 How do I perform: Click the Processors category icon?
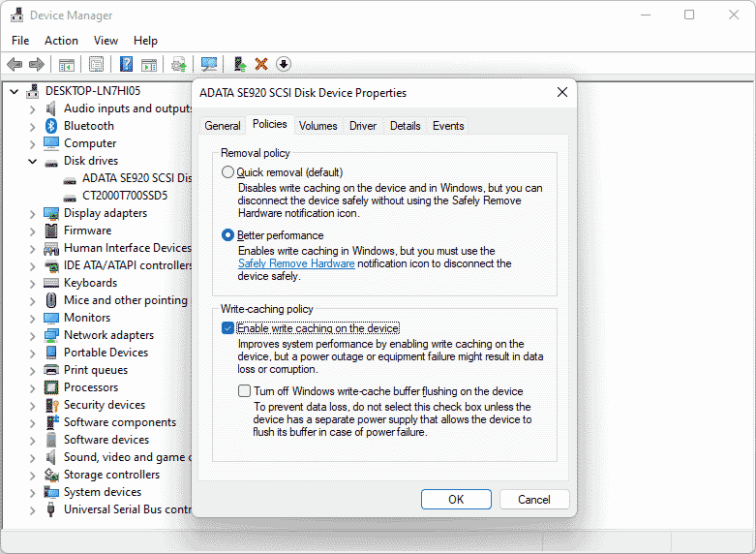pos(51,387)
